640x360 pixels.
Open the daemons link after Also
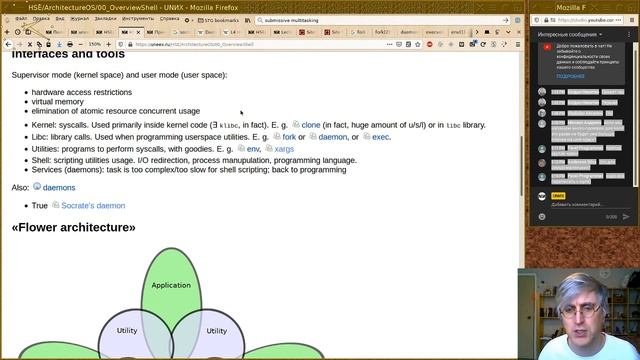click(x=59, y=187)
